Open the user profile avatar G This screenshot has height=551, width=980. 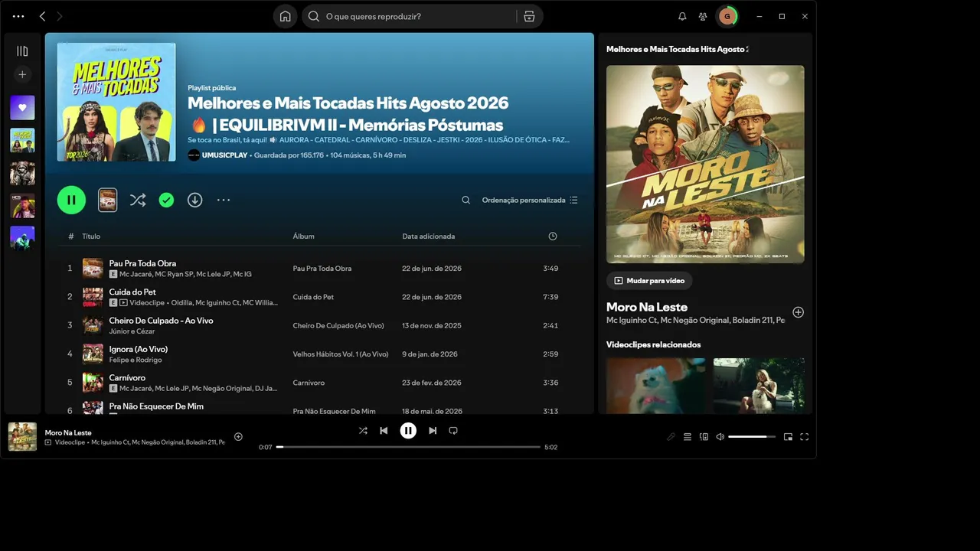(727, 16)
